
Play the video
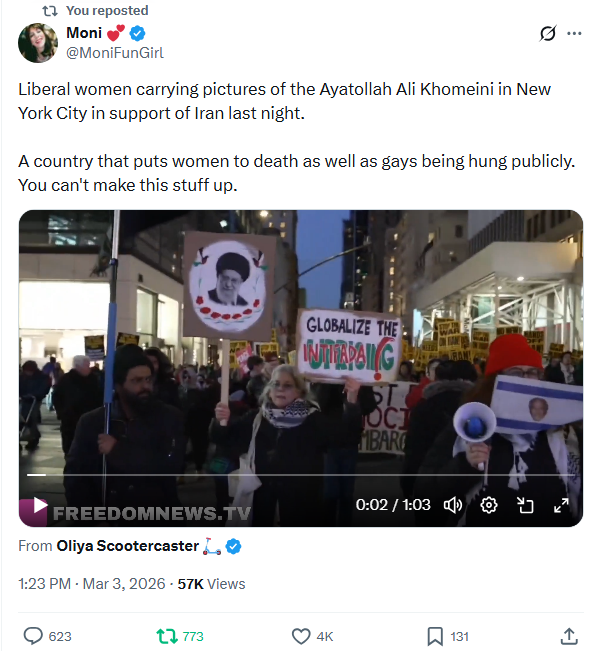click(x=40, y=505)
